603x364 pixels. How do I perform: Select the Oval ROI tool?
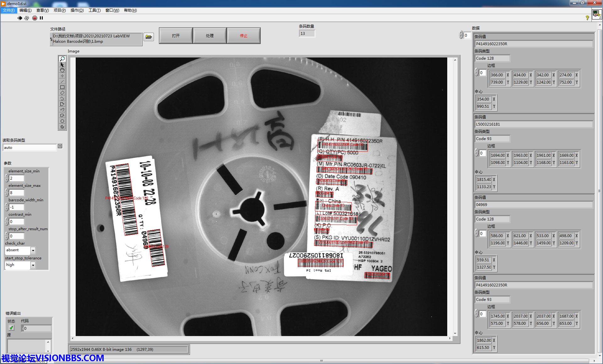[62, 121]
